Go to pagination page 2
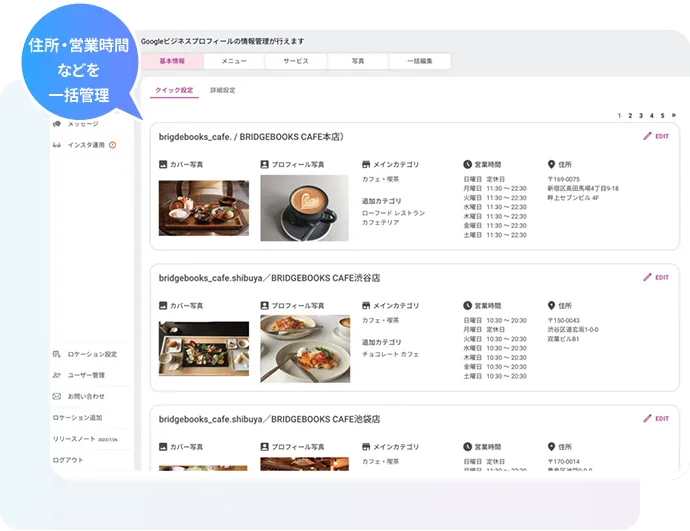The height and width of the screenshot is (531, 690). [x=630, y=116]
